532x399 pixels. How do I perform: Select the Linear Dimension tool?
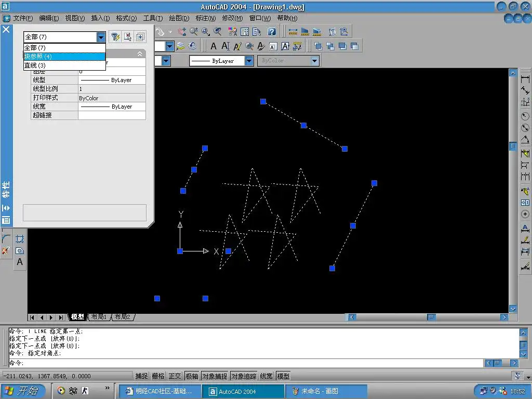525,79
